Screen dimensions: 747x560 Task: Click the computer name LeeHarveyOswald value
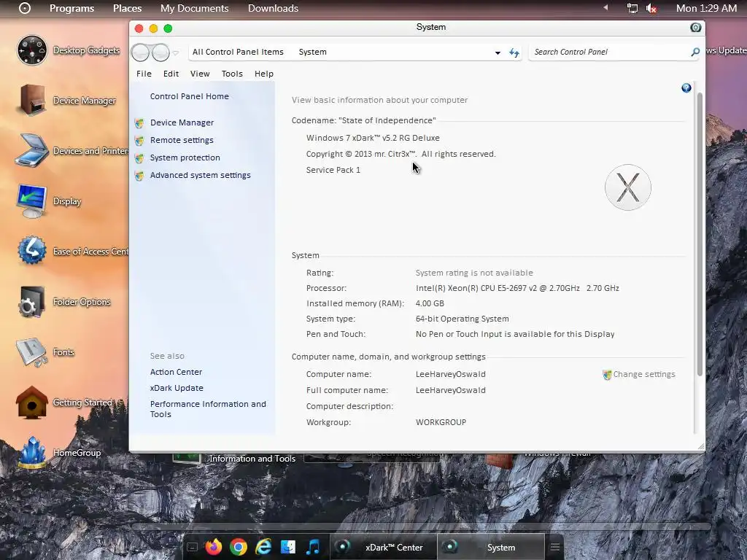[450, 374]
